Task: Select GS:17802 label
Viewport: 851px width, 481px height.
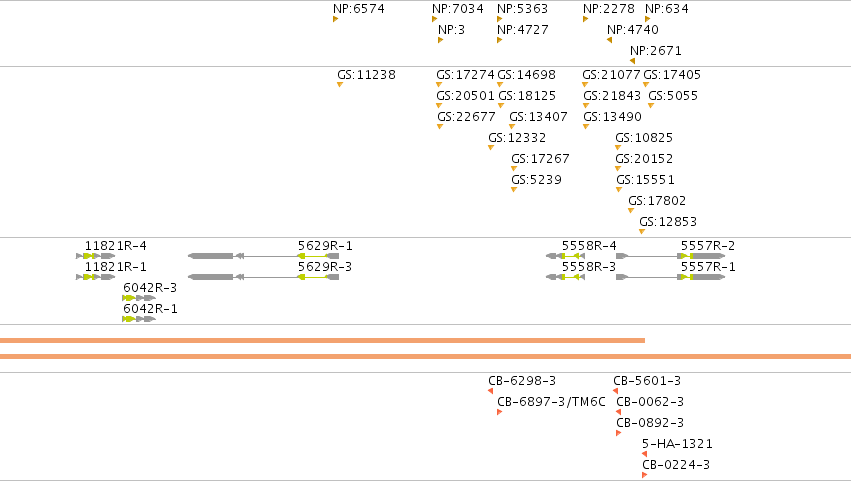Action: click(657, 201)
